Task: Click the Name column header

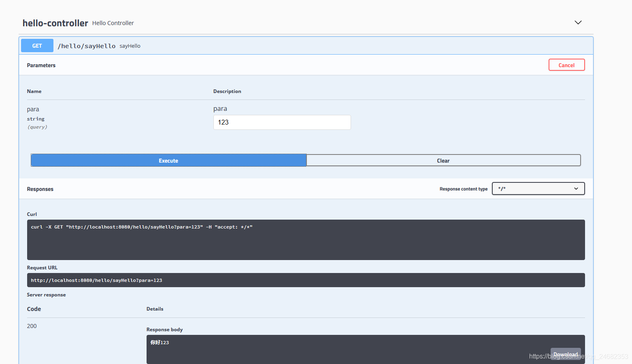Action: [34, 91]
